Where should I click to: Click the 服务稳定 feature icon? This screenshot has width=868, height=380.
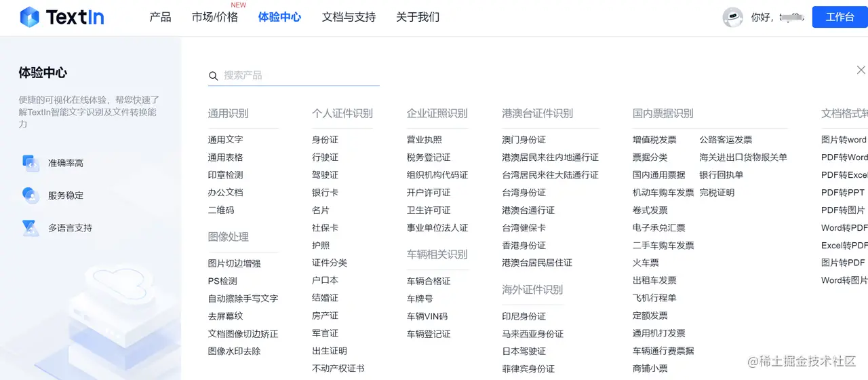(x=31, y=195)
